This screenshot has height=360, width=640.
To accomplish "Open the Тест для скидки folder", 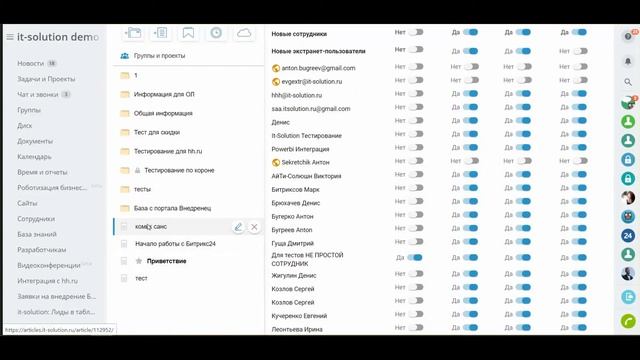I will (x=157, y=132).
